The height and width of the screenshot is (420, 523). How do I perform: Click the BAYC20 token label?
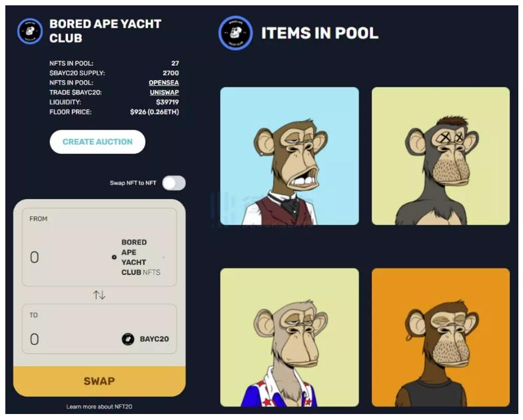tap(154, 339)
